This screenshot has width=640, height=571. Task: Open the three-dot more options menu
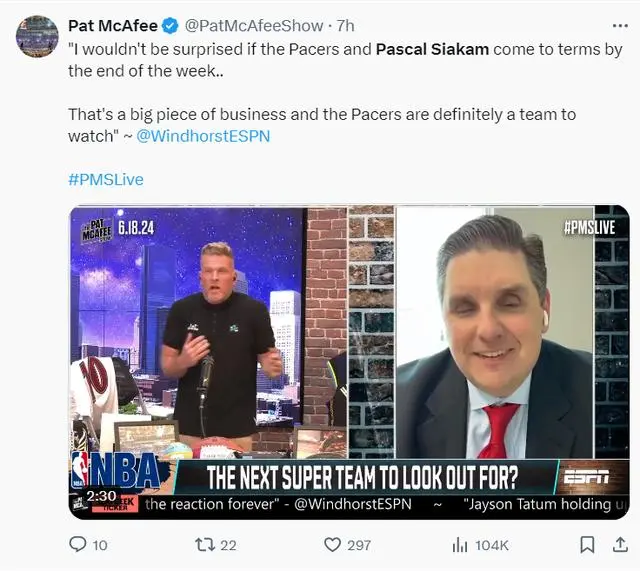(620, 26)
